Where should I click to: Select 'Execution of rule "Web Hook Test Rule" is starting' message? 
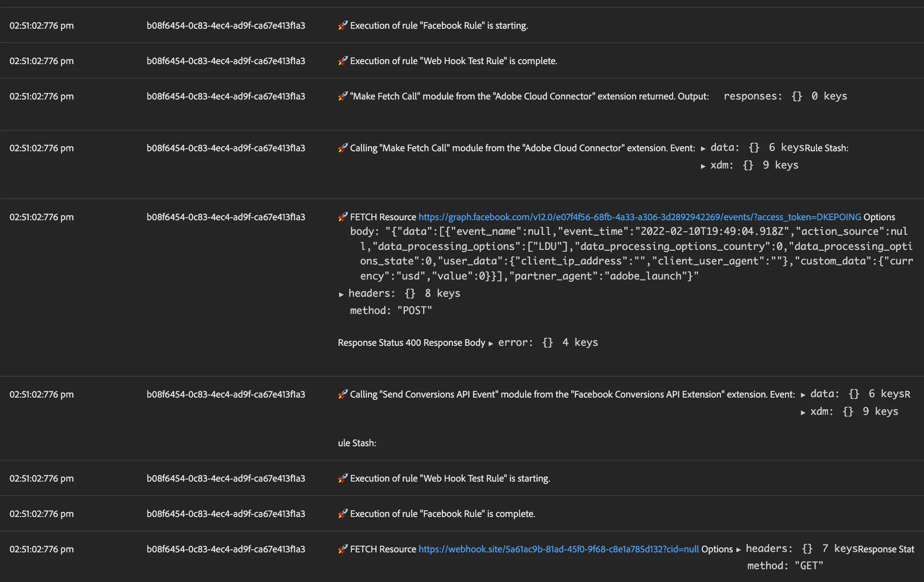(450, 479)
